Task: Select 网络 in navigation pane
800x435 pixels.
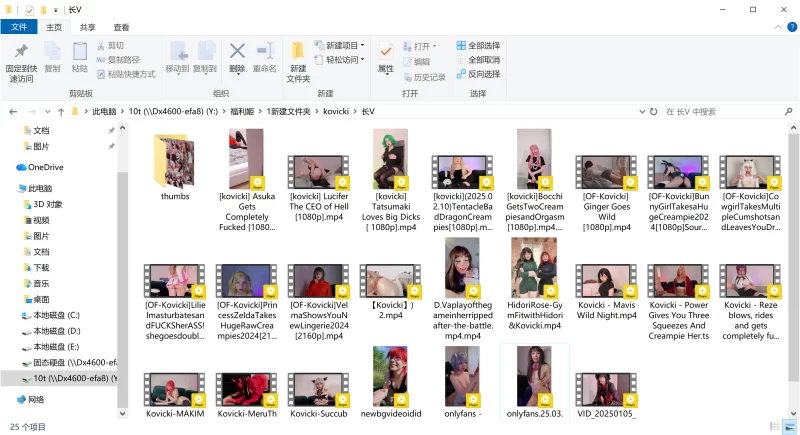Action: coord(30,399)
